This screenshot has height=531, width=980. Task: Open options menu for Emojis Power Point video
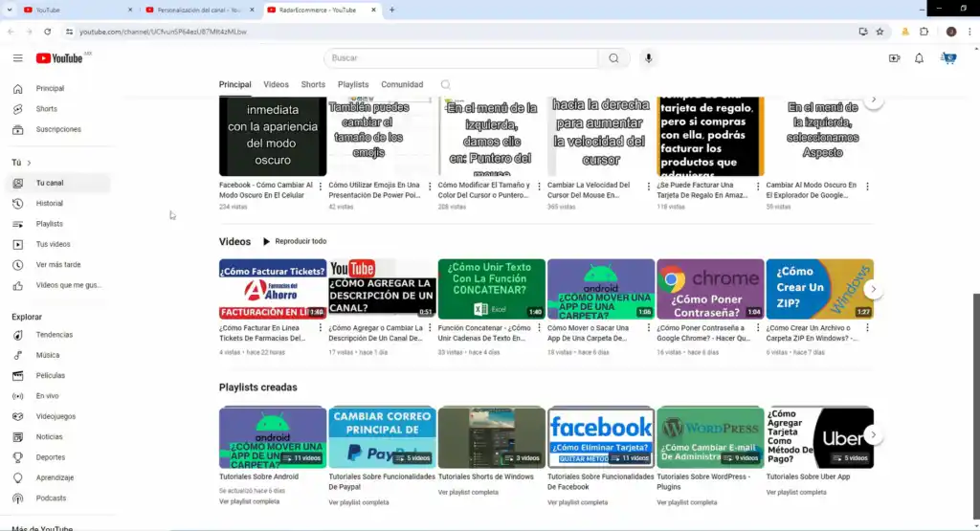[430, 187]
